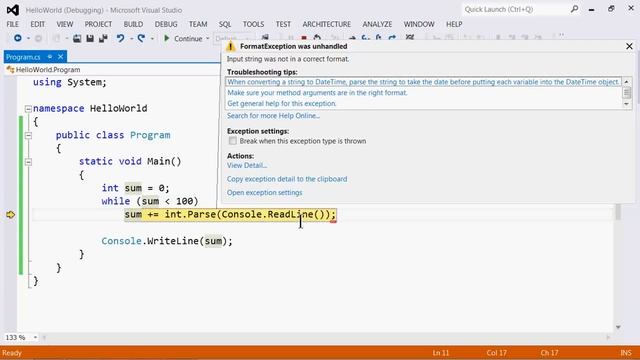Open the dropdown arrow next to Continue
The image size is (640, 360).
pyautogui.click(x=207, y=38)
